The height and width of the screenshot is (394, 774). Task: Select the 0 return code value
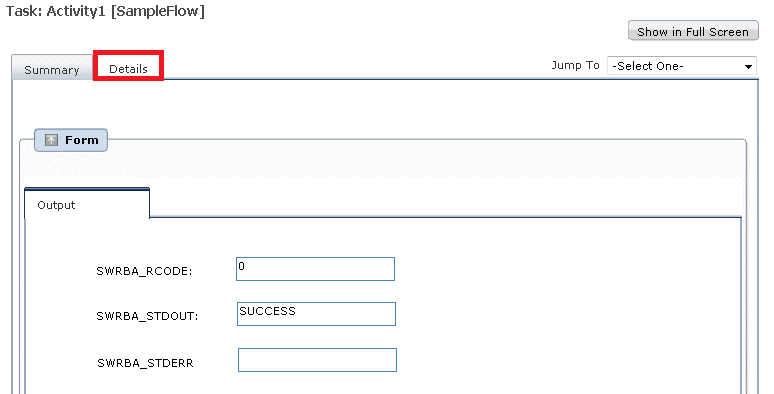point(241,266)
